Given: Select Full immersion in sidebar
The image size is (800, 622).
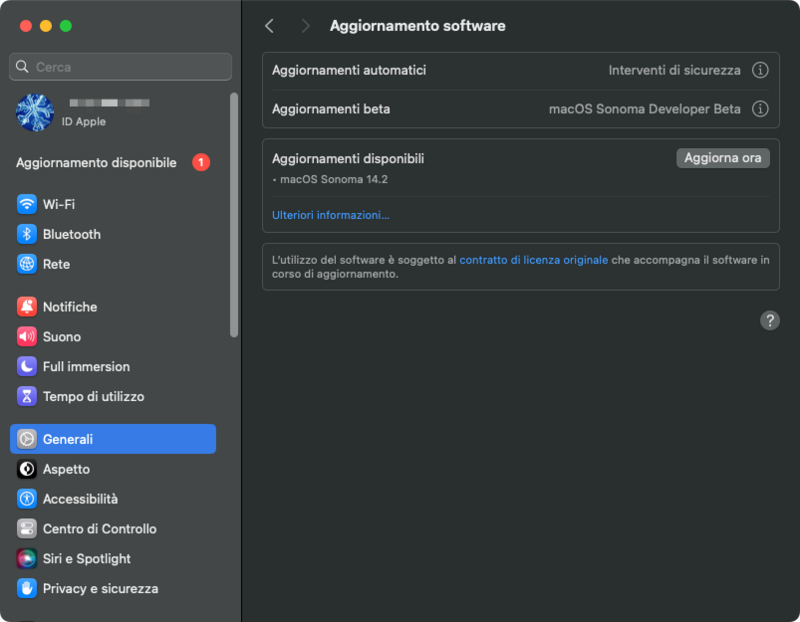Looking at the screenshot, I should [113, 366].
